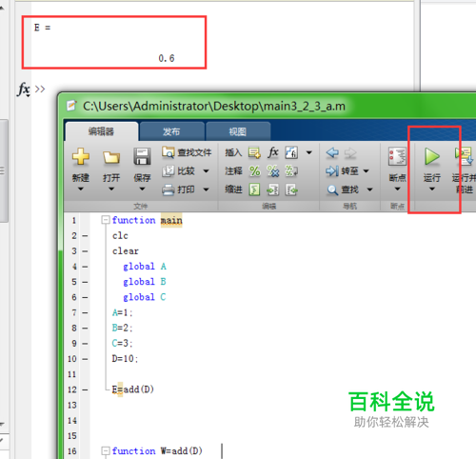Click the Insert (插入) label
The width and height of the screenshot is (476, 459).
[233, 152]
